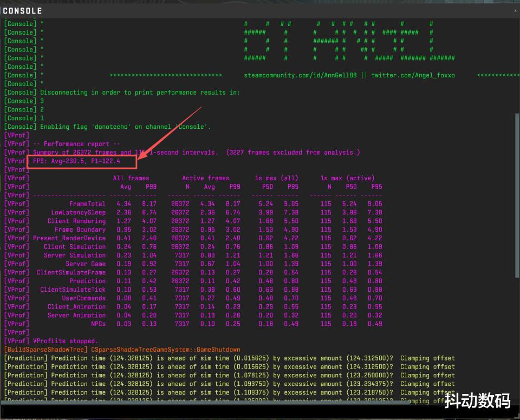Click the CONSOLE title label

(x=23, y=11)
